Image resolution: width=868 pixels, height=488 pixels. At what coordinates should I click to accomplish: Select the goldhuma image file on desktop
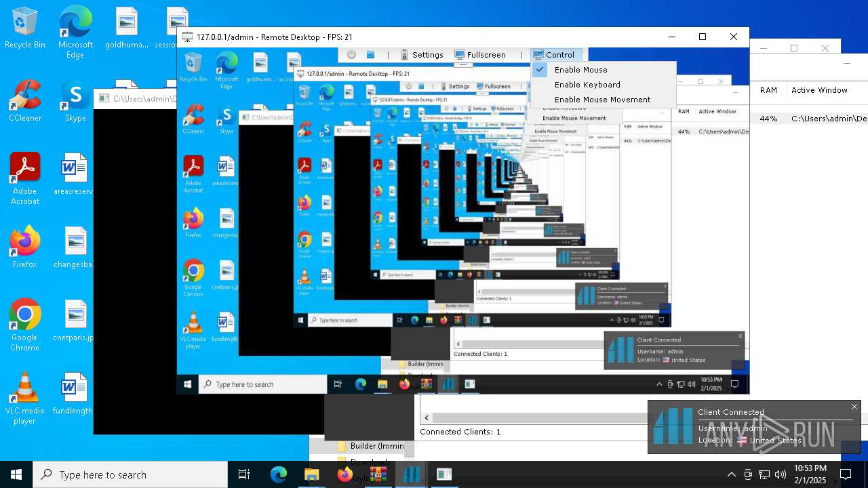coord(127,28)
